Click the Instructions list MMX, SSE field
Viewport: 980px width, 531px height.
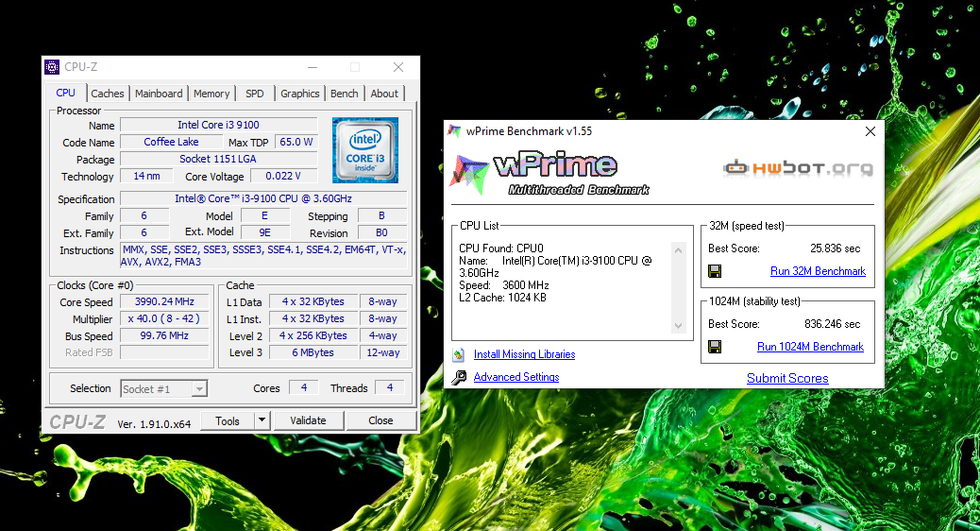pos(263,255)
